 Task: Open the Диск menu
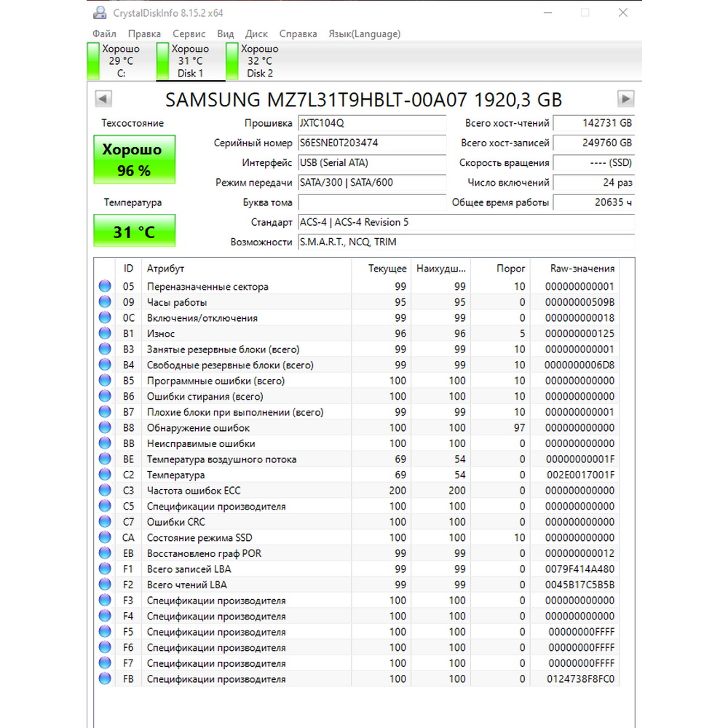pyautogui.click(x=256, y=34)
